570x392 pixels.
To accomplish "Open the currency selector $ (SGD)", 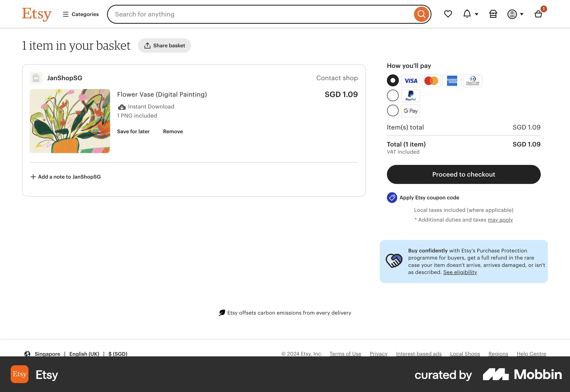I will 118,354.
